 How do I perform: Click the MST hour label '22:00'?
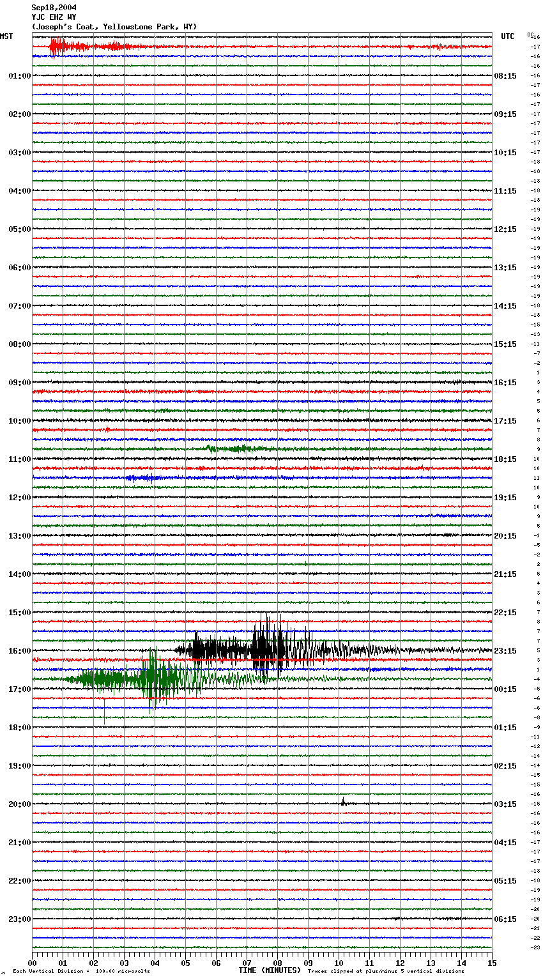[19, 881]
